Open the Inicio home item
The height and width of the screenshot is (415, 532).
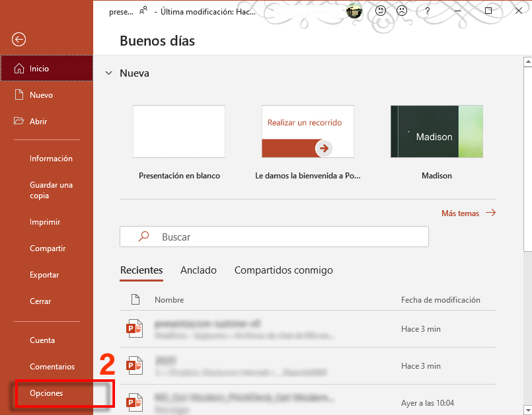point(47,68)
